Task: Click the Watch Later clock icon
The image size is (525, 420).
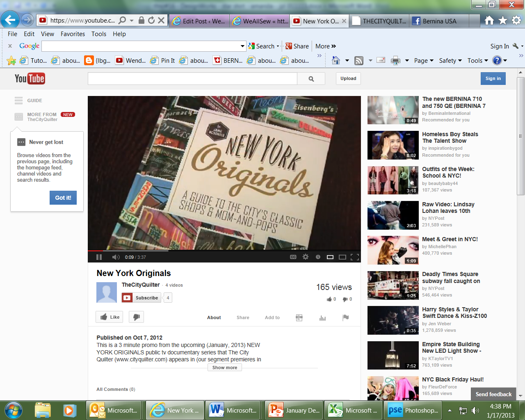Action: point(318,257)
